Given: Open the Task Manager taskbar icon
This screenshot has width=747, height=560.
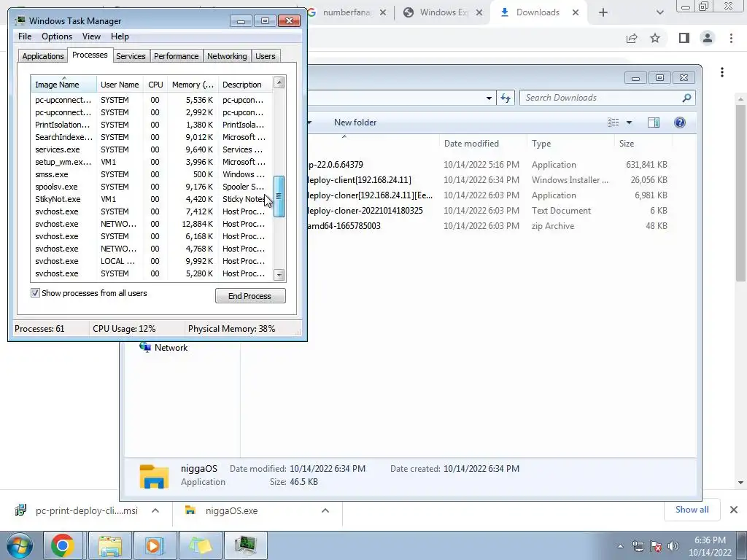Looking at the screenshot, I should [245, 545].
